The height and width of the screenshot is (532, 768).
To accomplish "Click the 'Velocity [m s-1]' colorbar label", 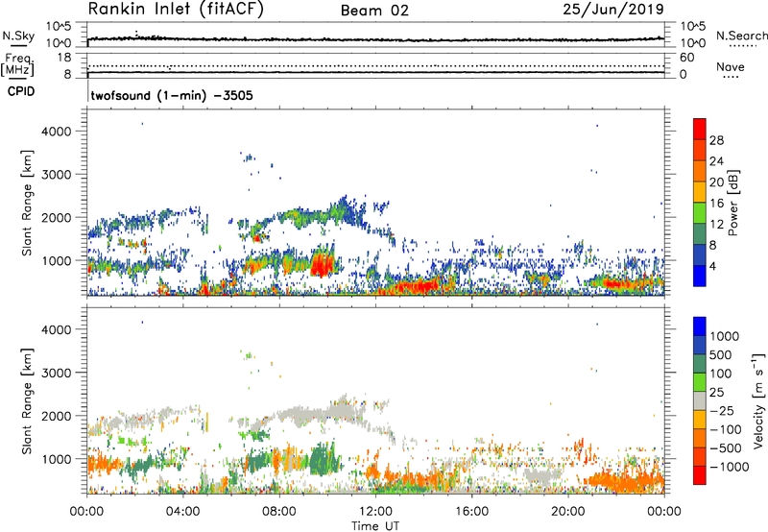I will click(758, 400).
